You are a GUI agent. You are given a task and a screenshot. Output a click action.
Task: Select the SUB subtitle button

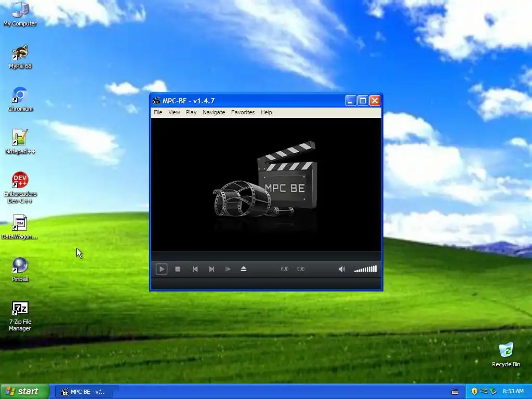tap(301, 269)
